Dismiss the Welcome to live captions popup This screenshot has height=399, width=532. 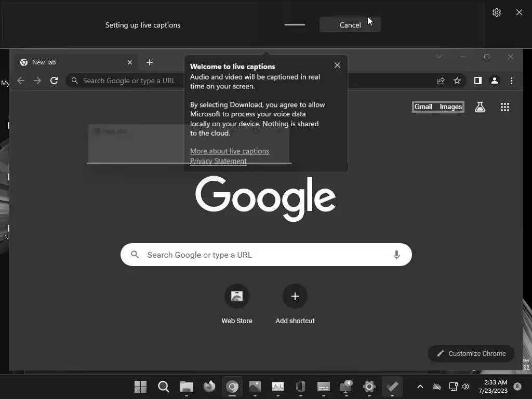337,65
